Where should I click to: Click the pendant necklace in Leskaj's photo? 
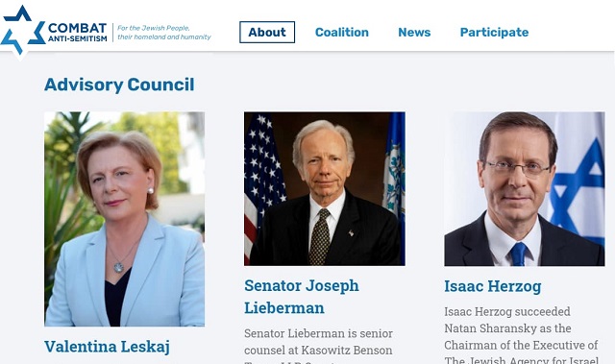(118, 268)
